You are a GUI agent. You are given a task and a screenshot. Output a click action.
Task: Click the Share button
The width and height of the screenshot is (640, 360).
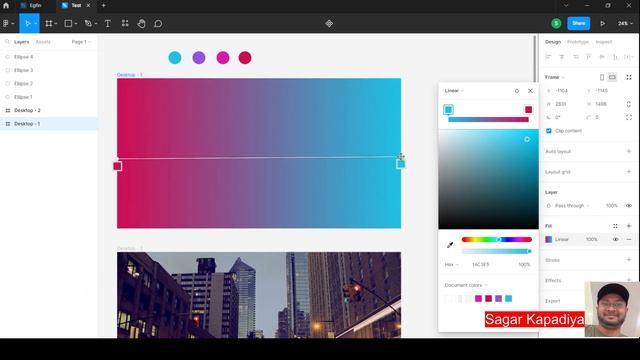tap(578, 23)
